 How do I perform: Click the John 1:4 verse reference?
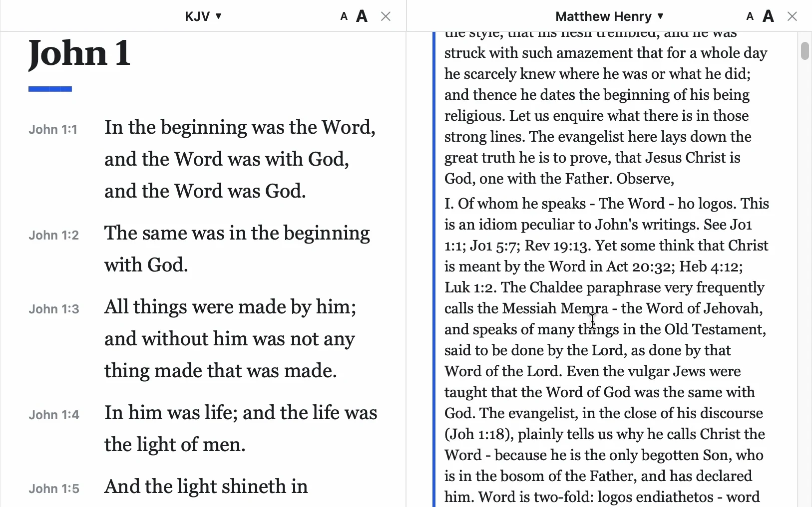54,415
